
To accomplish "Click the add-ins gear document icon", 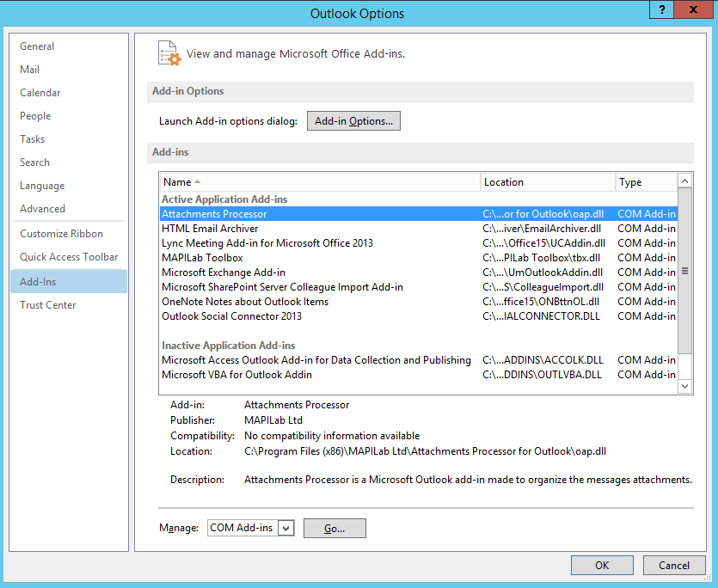I will (x=169, y=53).
